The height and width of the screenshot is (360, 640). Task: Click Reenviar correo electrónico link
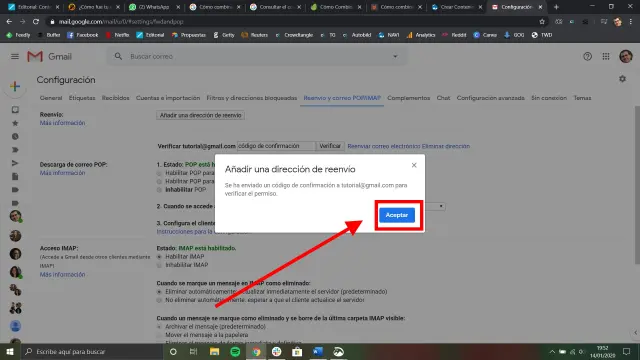[384, 146]
